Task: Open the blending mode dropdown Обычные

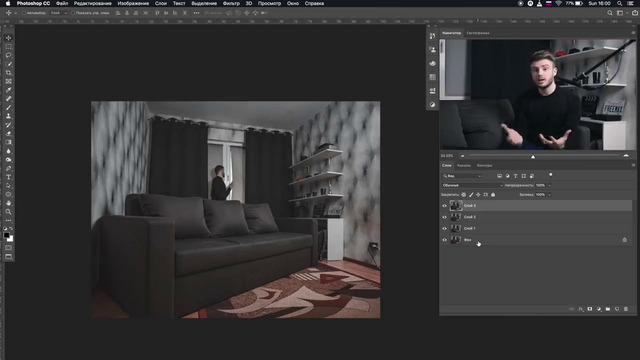Action: (x=472, y=185)
